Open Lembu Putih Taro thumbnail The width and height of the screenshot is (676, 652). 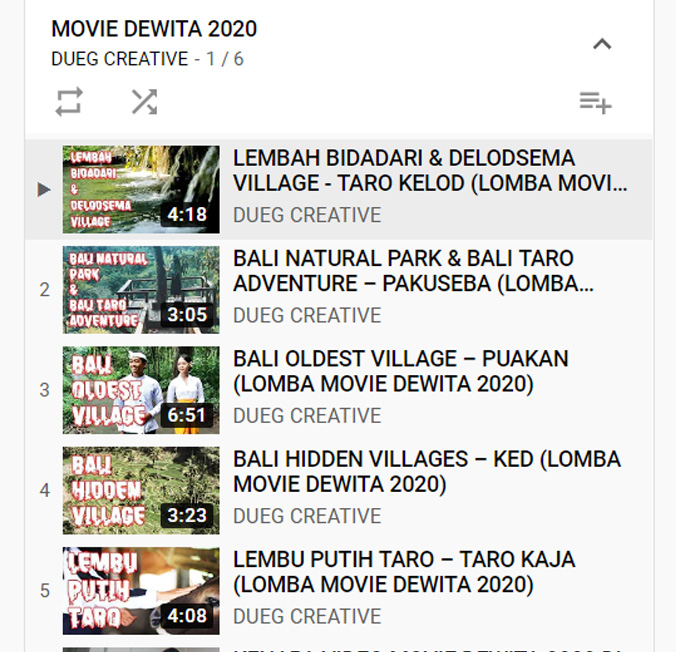pos(141,590)
